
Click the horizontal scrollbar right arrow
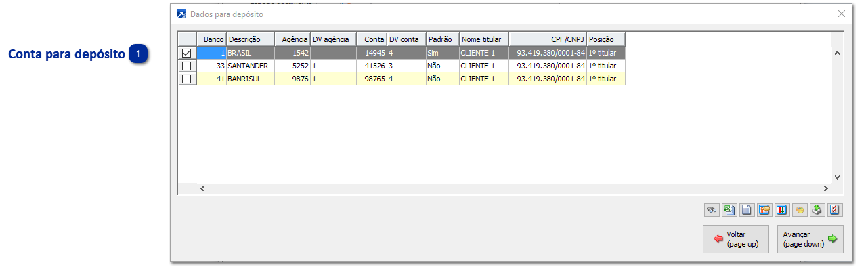click(825, 188)
